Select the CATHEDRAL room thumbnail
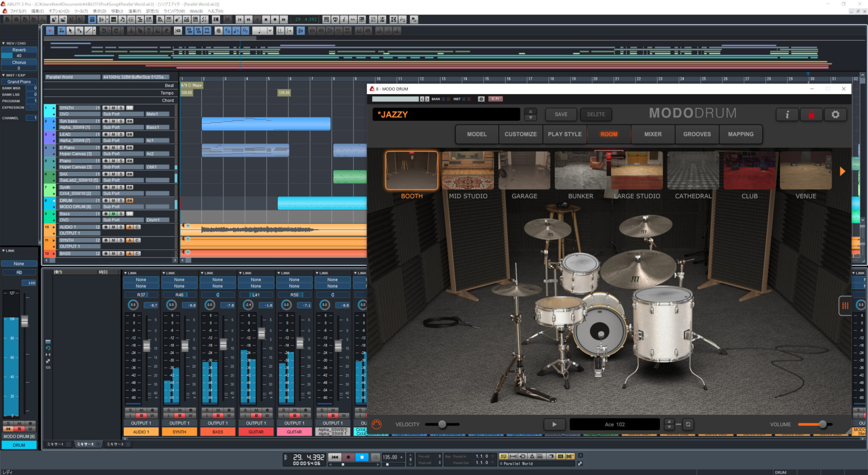This screenshot has width=868, height=475. point(693,171)
